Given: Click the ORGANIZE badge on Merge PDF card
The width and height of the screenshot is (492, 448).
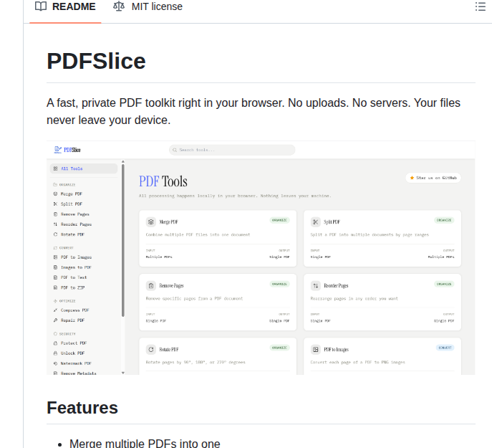Looking at the screenshot, I should 279,220.
